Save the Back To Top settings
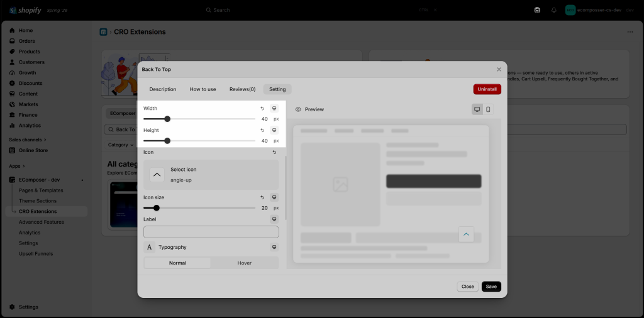The image size is (644, 318). (491, 287)
